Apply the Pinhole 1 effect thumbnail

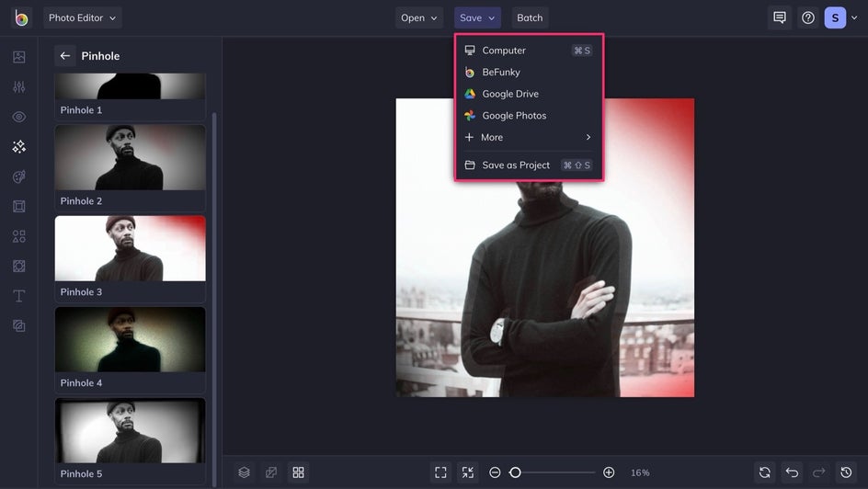130,86
